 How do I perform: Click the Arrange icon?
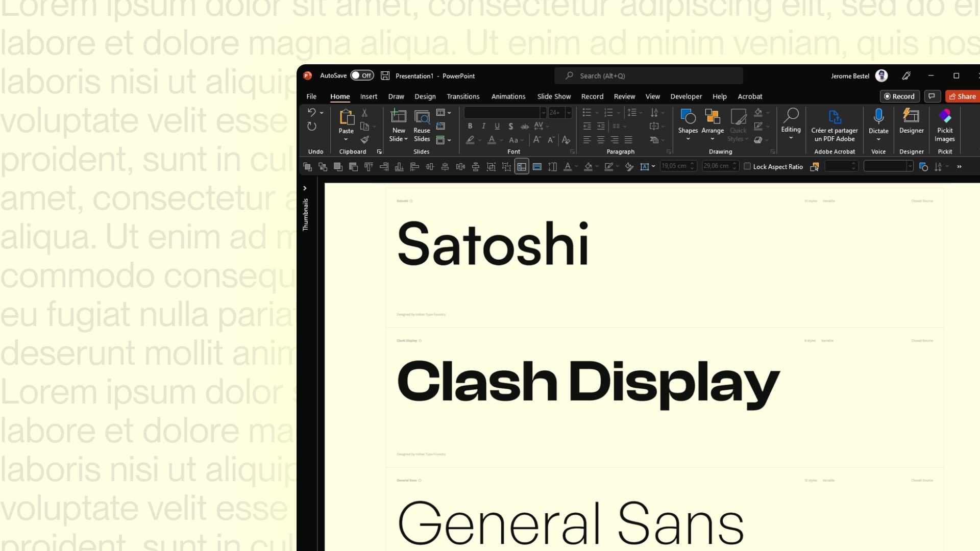713,122
